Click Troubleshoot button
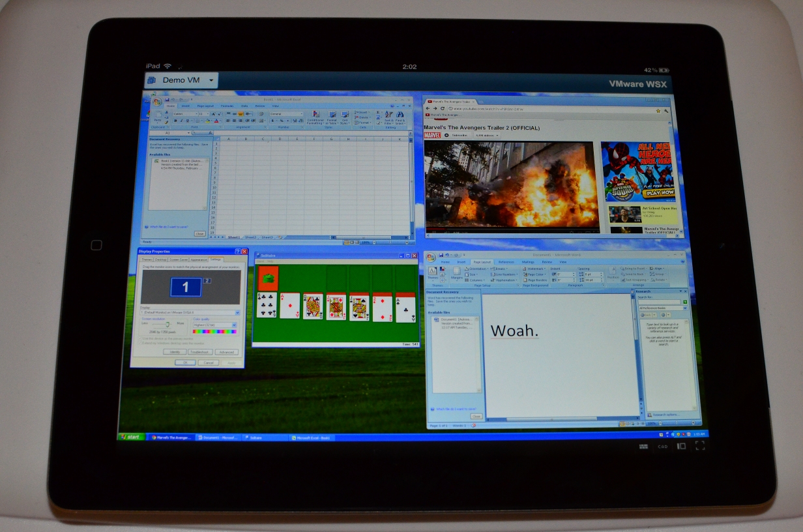 pos(199,351)
